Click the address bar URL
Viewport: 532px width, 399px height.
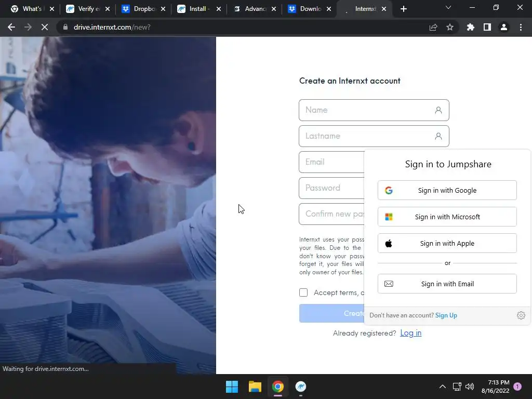pos(112,27)
